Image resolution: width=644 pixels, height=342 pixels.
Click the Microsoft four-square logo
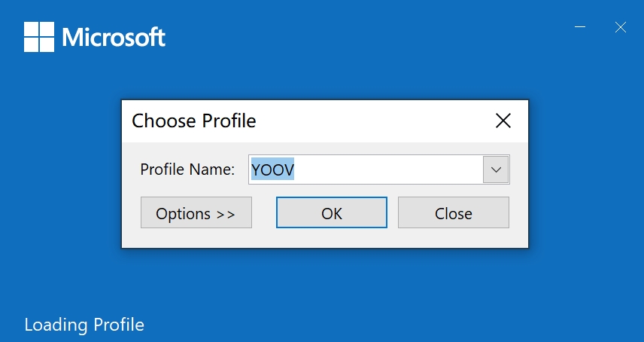click(39, 36)
